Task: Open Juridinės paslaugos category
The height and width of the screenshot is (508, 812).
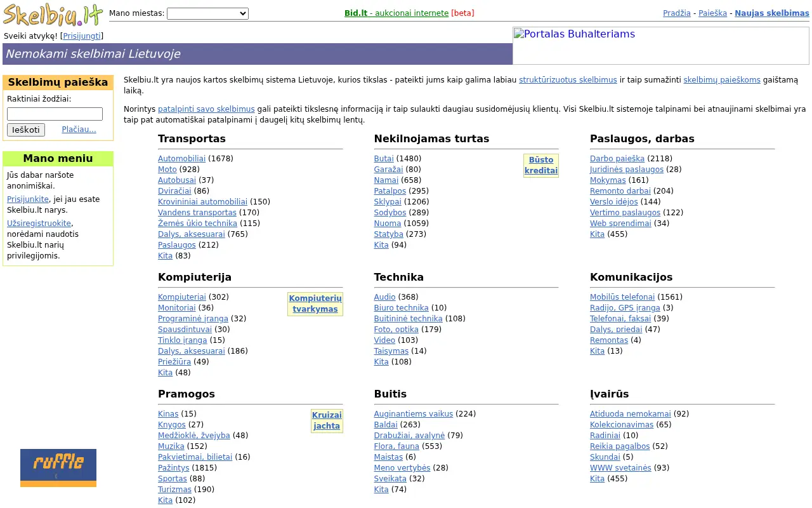Action: click(627, 170)
